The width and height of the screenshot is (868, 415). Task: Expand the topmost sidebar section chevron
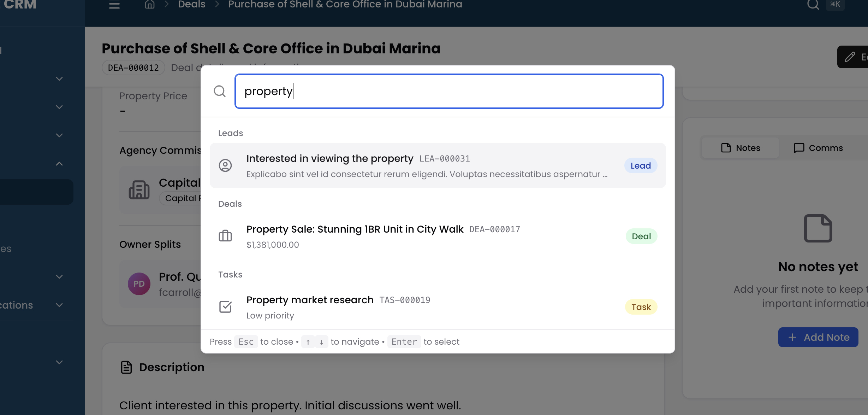[x=59, y=78]
